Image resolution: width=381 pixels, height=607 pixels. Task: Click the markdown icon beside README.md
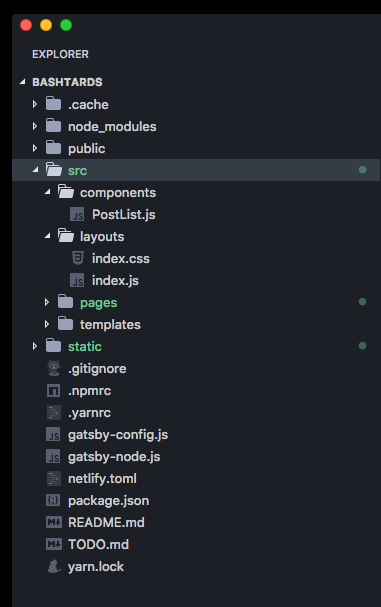[54, 522]
